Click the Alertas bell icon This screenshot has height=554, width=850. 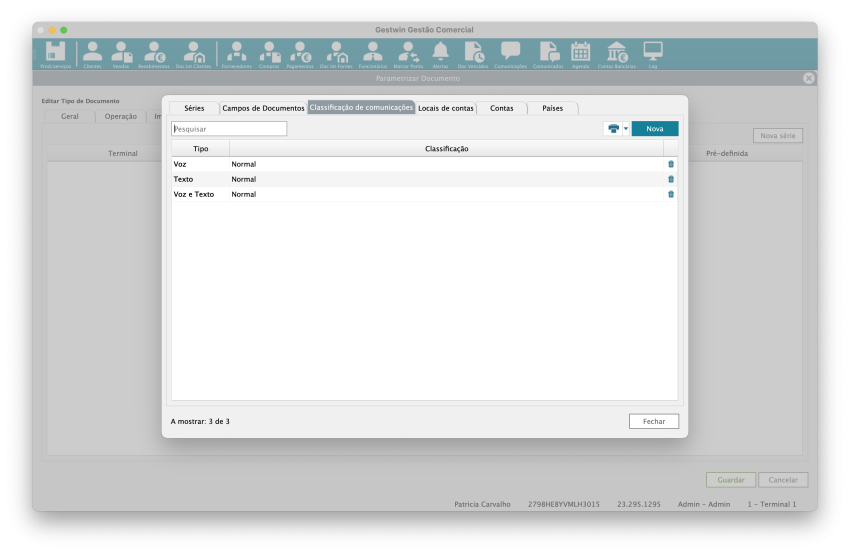coord(440,54)
